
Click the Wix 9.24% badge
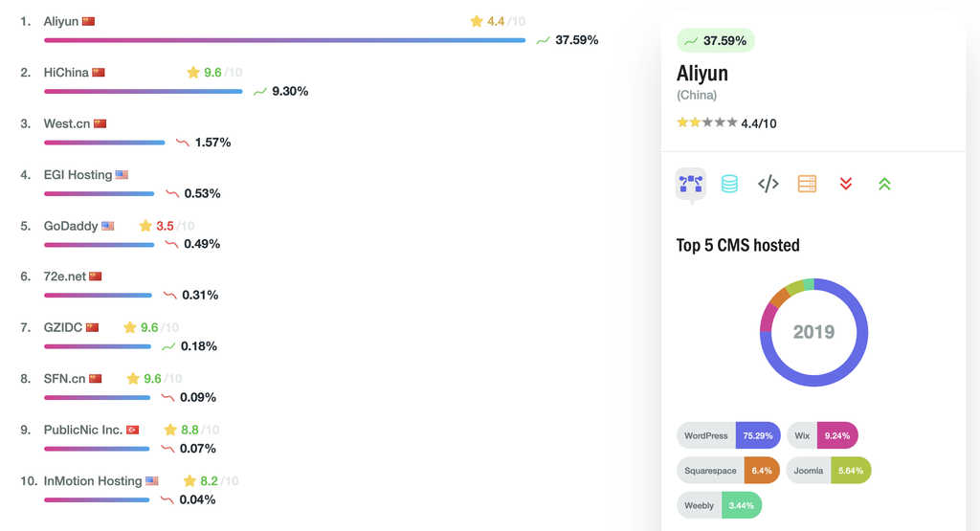coord(822,435)
